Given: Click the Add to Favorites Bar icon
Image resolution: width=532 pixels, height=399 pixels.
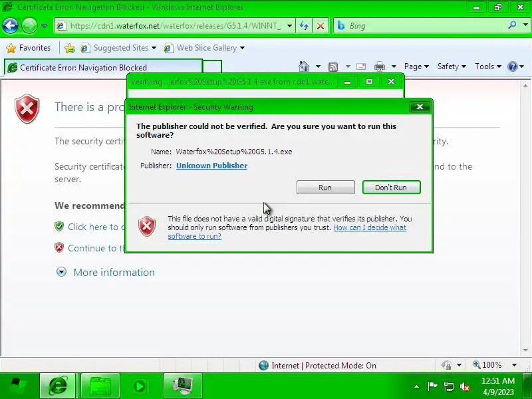Looking at the screenshot, I should coord(70,48).
